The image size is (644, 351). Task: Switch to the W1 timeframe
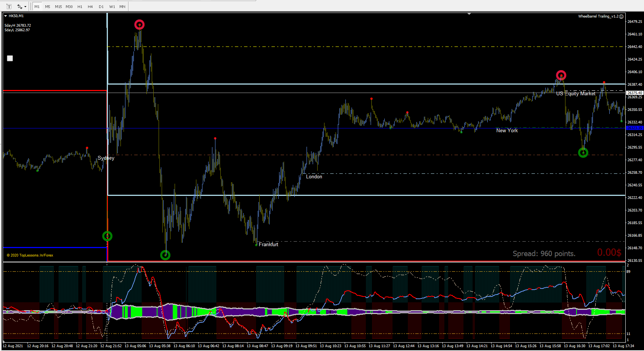coord(112,6)
